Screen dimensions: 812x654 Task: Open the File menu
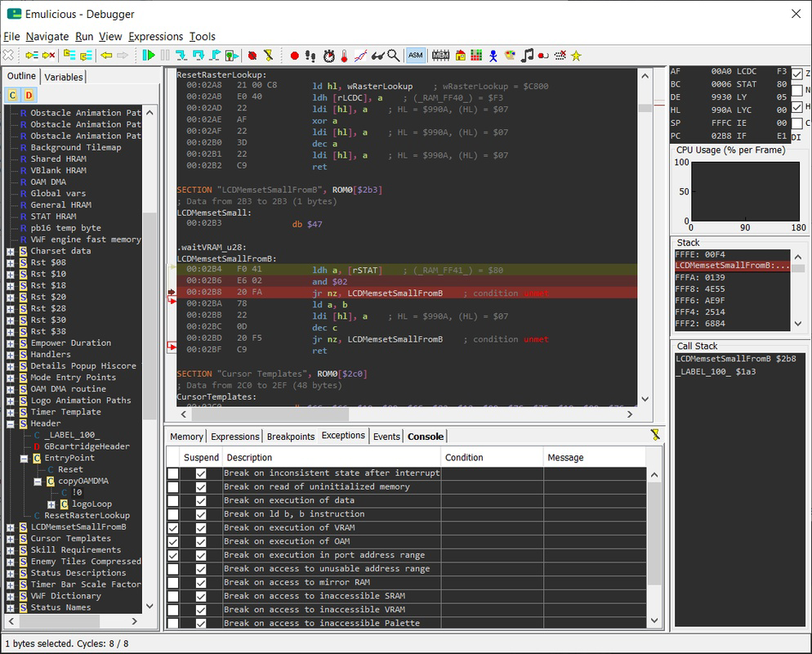pos(11,36)
